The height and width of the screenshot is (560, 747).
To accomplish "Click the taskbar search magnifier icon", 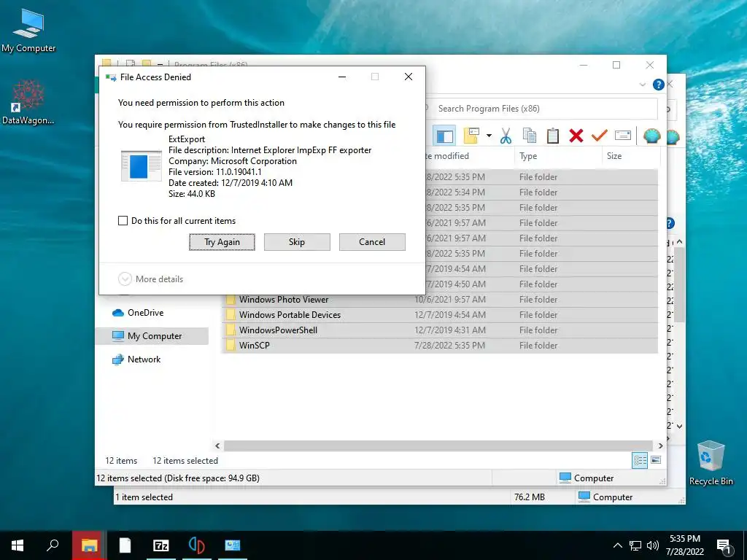I will tap(53, 545).
